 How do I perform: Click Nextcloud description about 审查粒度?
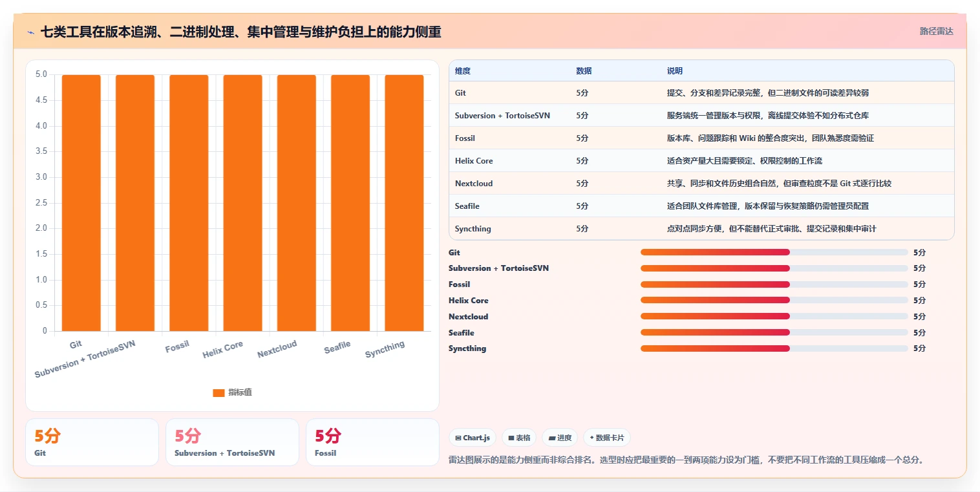[x=779, y=184]
